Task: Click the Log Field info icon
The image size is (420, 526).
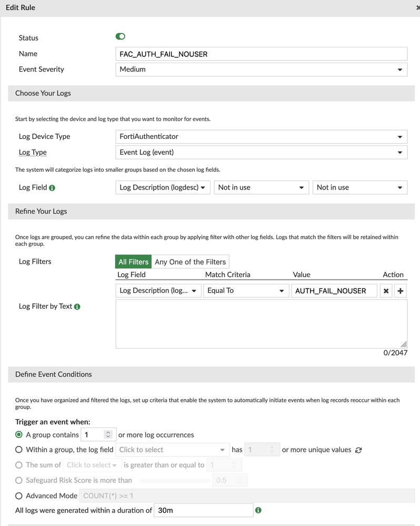Action: (x=52, y=188)
